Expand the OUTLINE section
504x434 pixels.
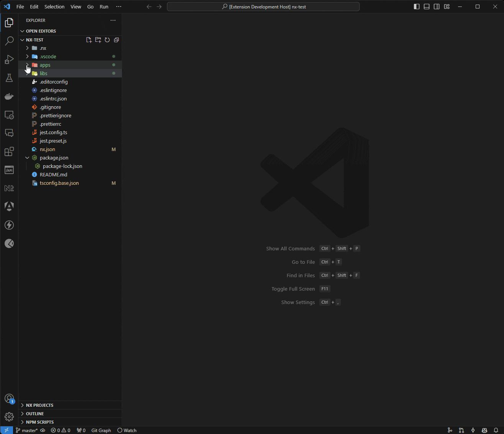pyautogui.click(x=70, y=414)
